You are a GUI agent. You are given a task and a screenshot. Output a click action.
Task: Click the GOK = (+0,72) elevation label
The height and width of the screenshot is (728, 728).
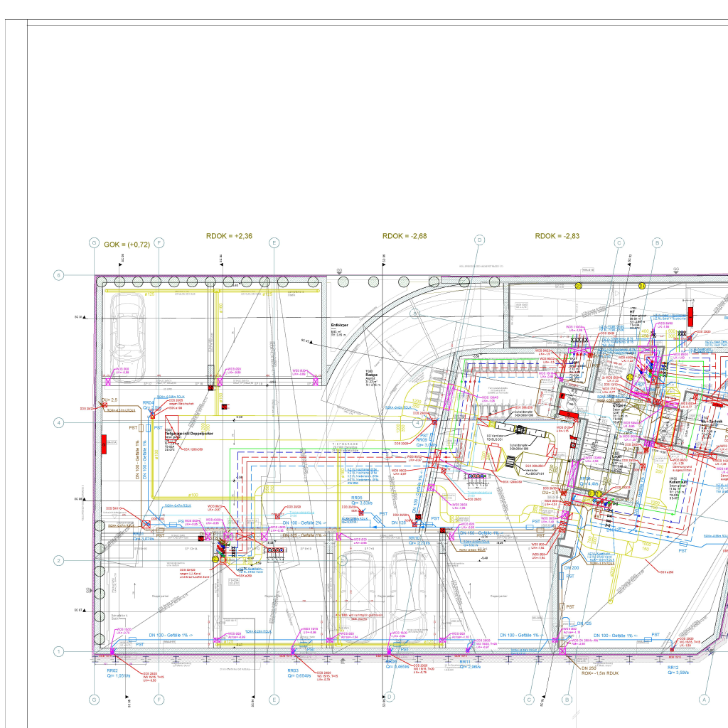(x=127, y=245)
